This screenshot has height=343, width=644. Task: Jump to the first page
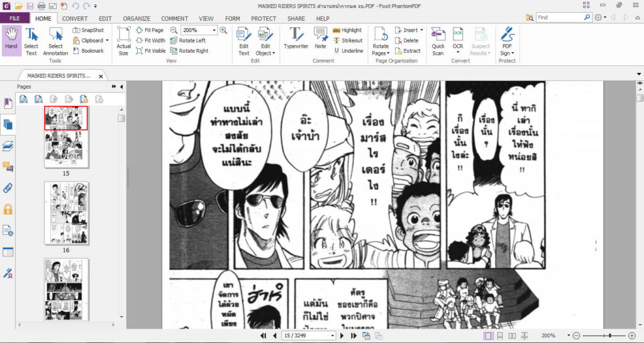(264, 335)
